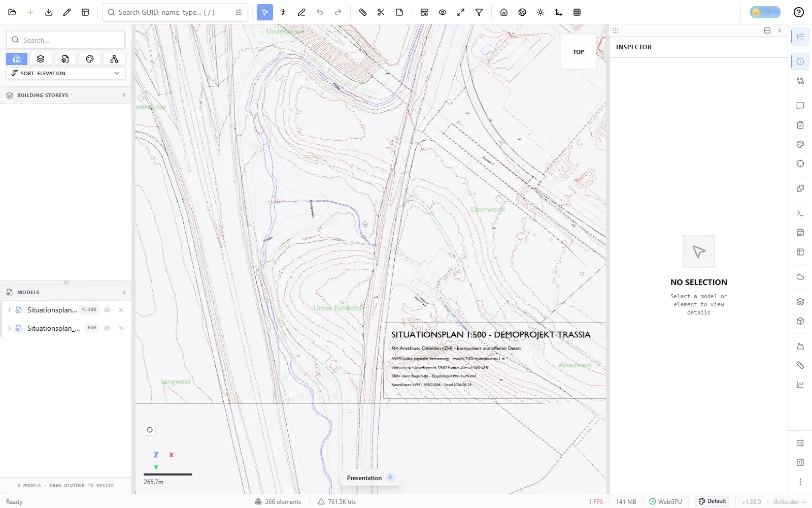Open the clipboard checklist panel icon

[x=800, y=125]
